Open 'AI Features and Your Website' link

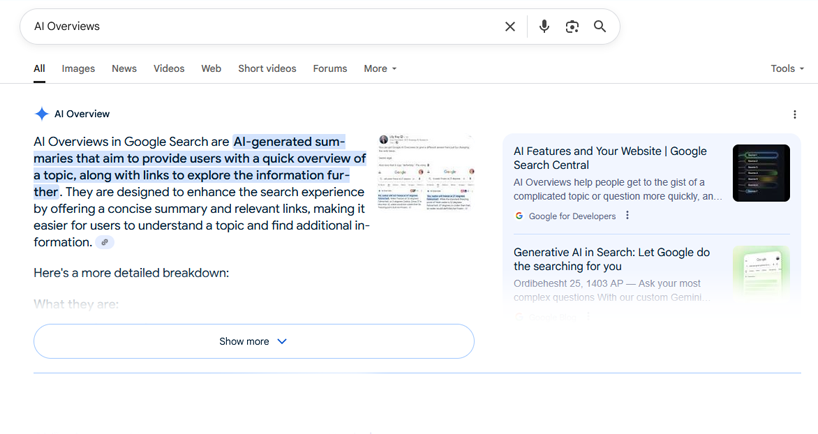coord(610,158)
